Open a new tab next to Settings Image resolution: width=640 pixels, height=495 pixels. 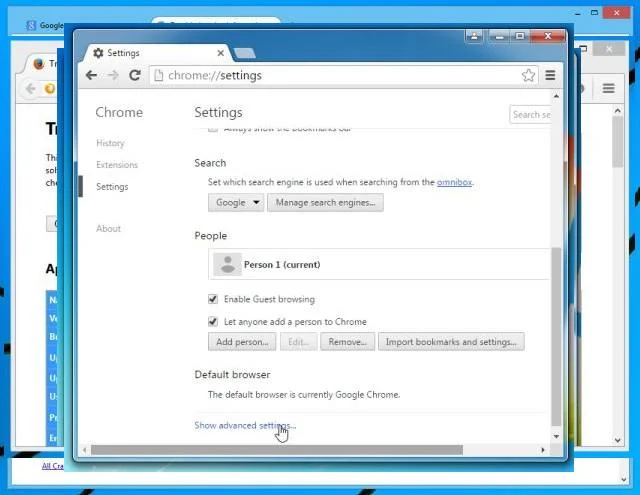click(245, 53)
